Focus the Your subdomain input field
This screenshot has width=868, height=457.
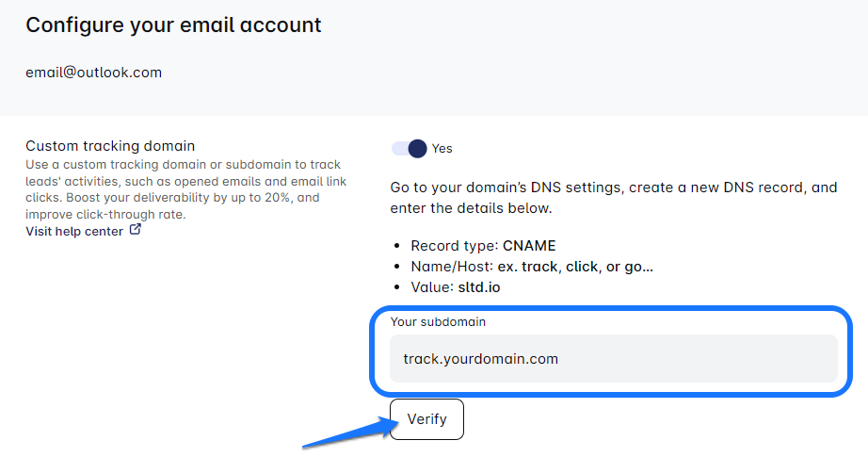(x=613, y=359)
